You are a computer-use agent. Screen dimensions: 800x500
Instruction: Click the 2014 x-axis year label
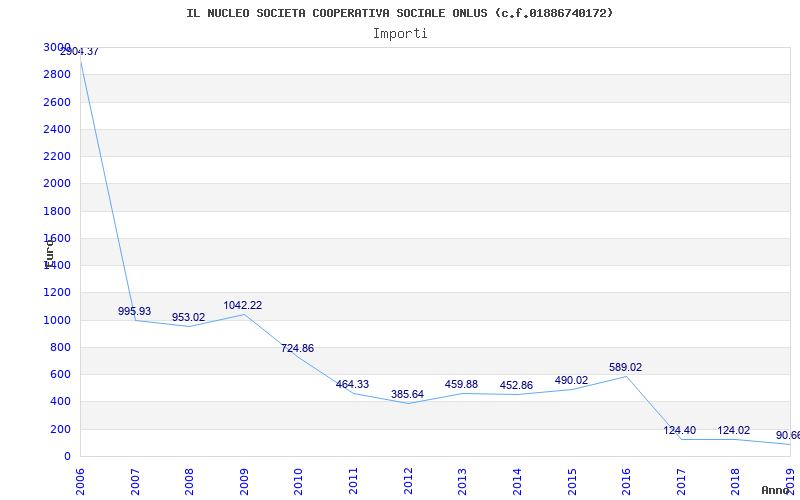[517, 479]
